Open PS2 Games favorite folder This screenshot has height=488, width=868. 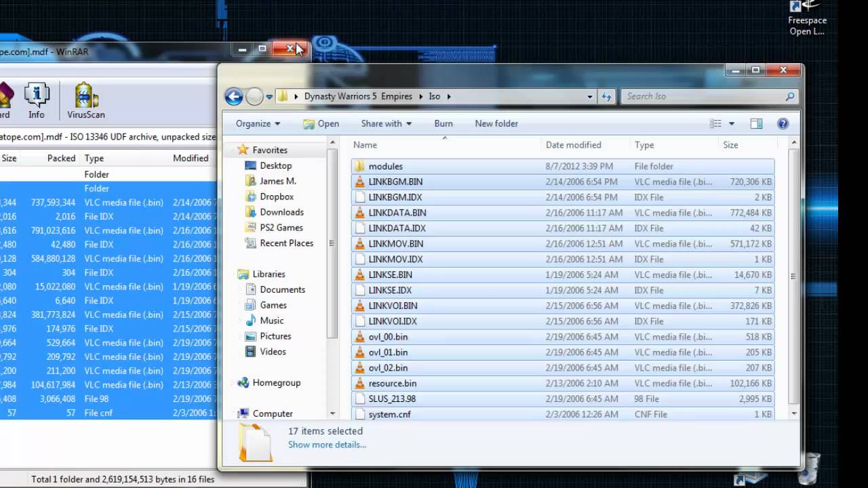[x=281, y=228]
